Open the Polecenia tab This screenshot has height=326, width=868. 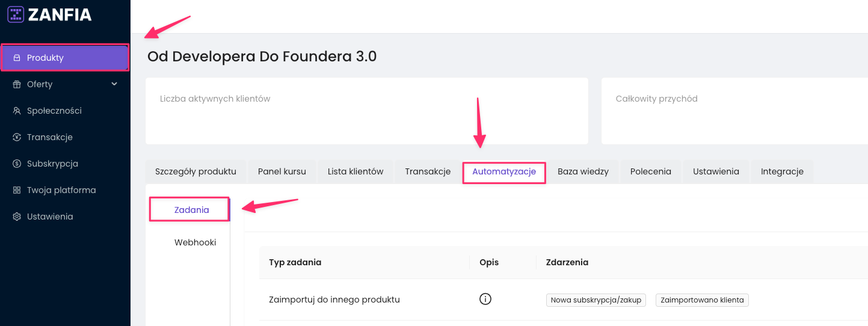(x=651, y=171)
